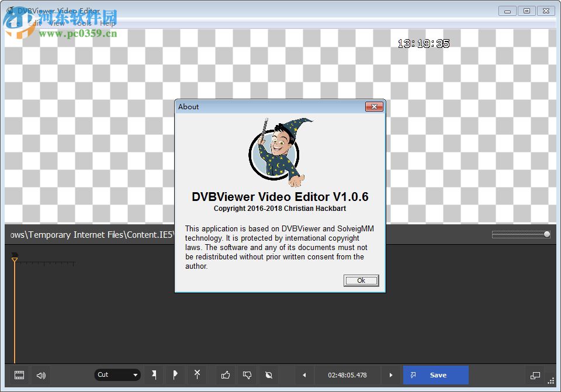Screen dimensions: 561x392
Task: Step back one frame with left arrow
Action: [x=304, y=375]
